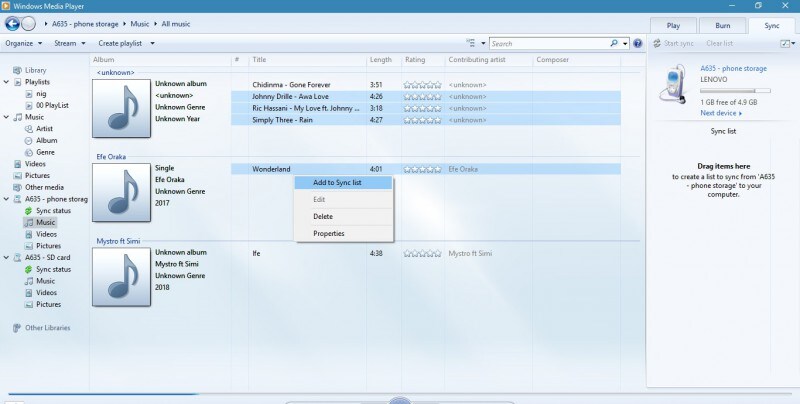The width and height of the screenshot is (800, 404).
Task: Click inside the Search input field
Action: pos(549,43)
